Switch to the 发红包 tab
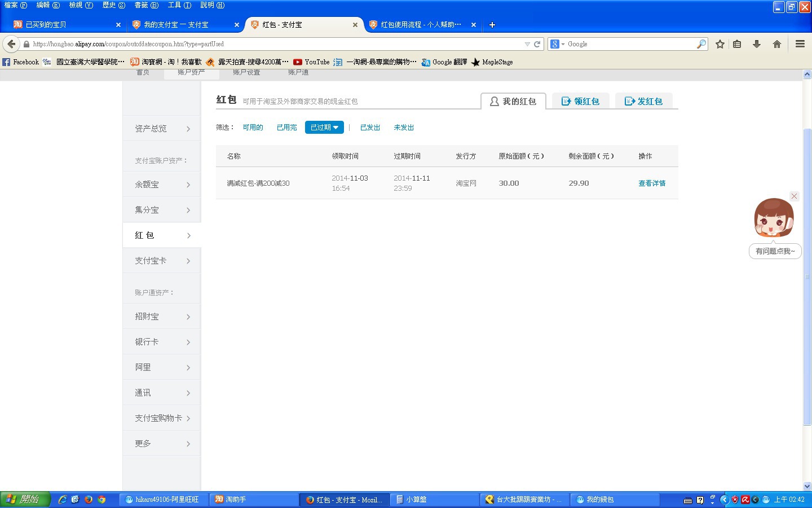This screenshot has width=812, height=508. (643, 102)
